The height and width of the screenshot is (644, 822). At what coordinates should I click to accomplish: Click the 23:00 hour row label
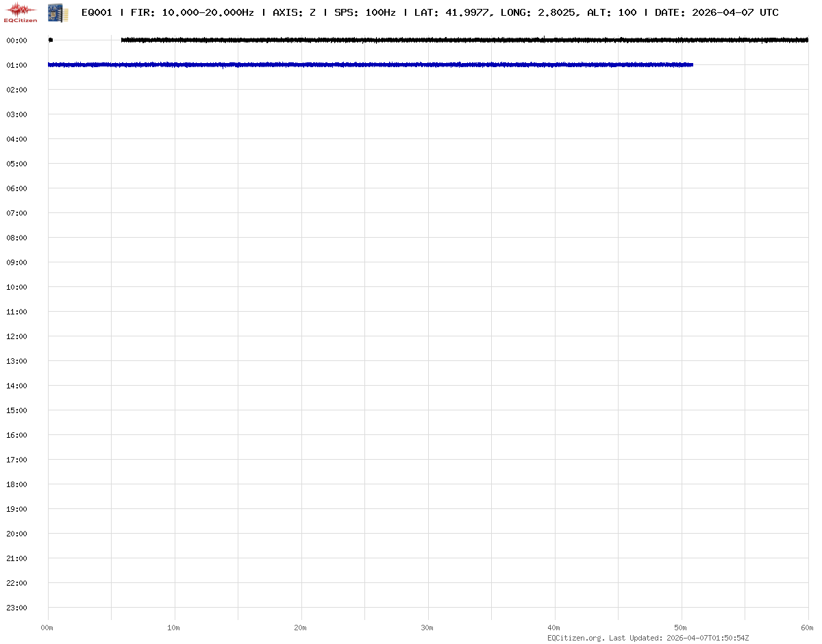point(16,608)
